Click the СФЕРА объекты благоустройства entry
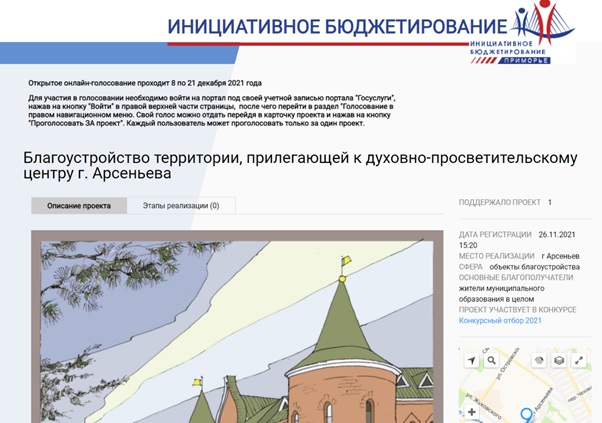 (519, 267)
